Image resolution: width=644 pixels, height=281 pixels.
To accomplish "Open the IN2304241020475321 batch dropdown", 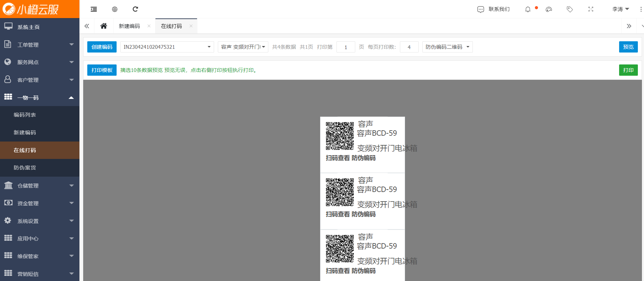I will coord(167,47).
